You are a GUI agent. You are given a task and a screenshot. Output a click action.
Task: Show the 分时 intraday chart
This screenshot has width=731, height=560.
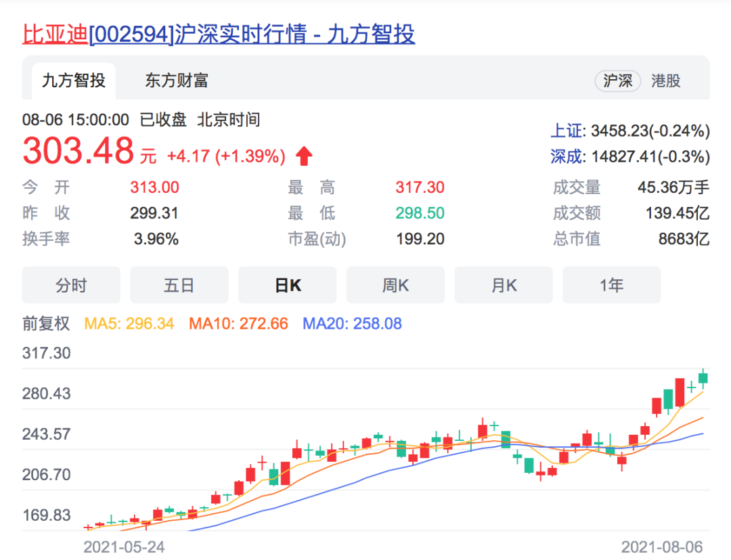(71, 285)
